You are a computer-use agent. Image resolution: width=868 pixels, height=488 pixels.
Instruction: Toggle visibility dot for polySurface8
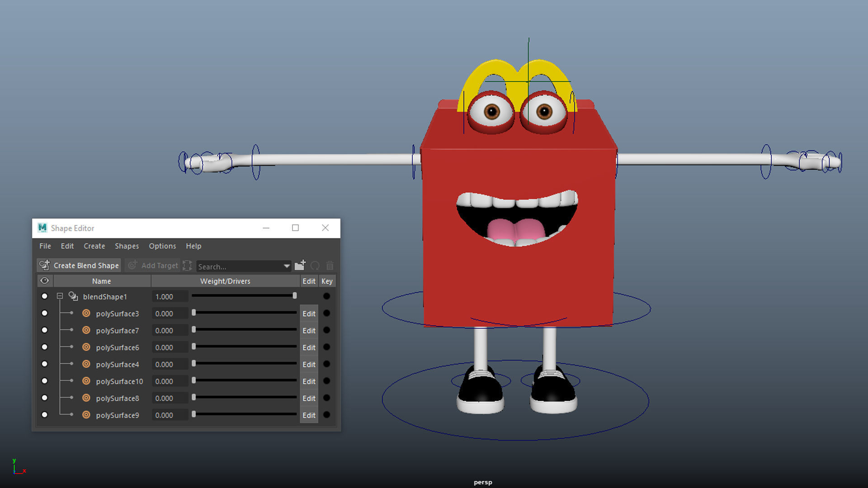44,398
